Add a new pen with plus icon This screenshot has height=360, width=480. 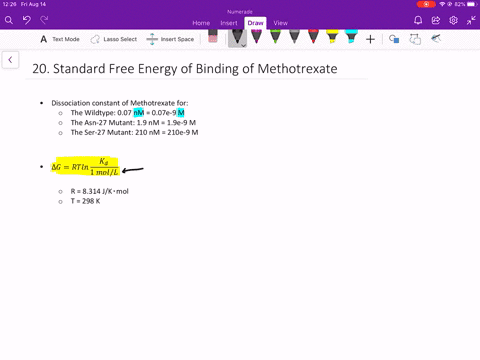point(370,39)
